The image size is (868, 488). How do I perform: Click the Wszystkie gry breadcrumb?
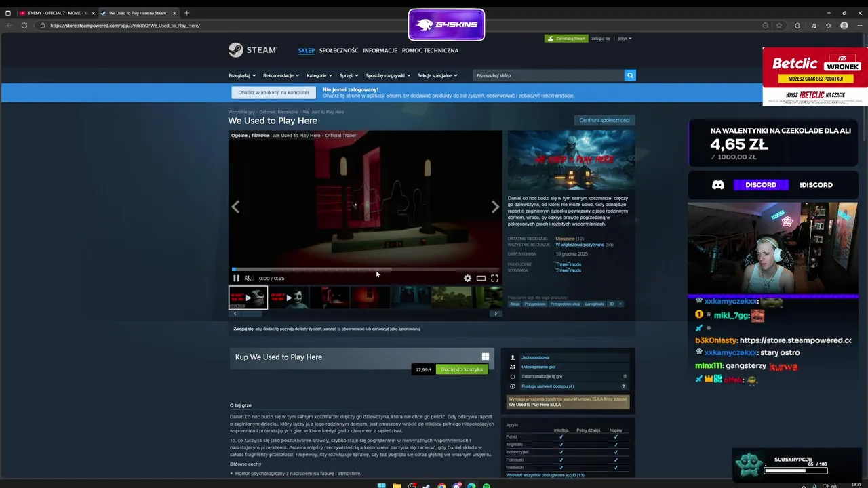pyautogui.click(x=241, y=112)
